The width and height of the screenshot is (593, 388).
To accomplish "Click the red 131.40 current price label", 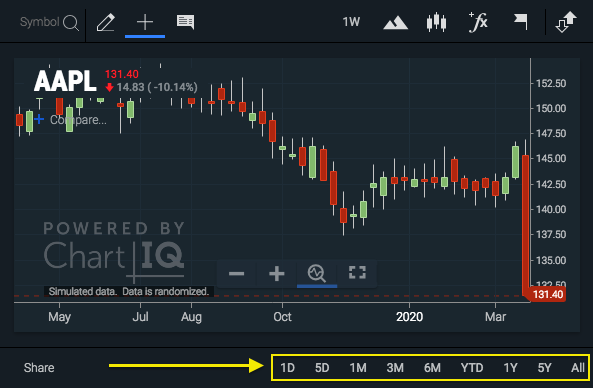I will click(x=547, y=294).
